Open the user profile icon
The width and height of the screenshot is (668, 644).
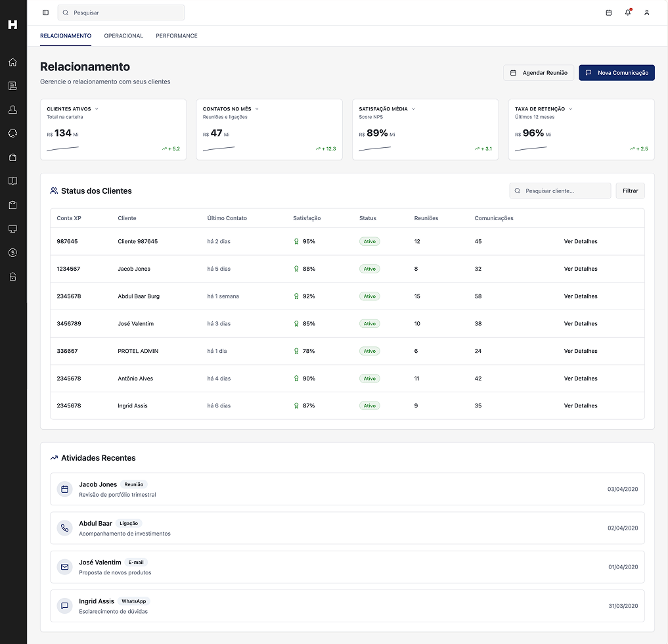(x=646, y=12)
